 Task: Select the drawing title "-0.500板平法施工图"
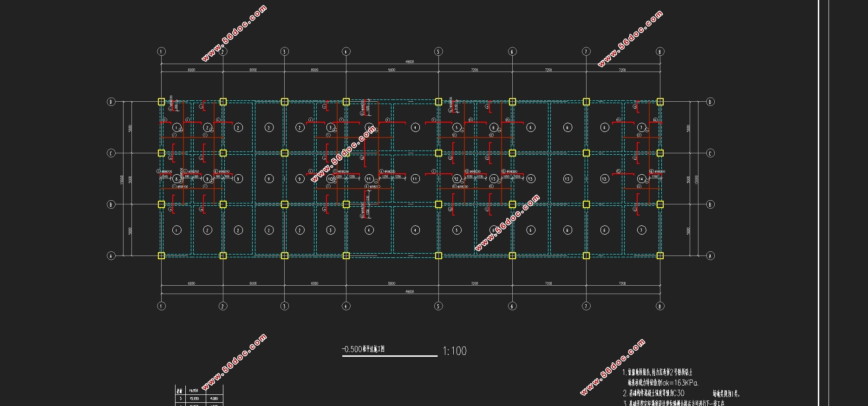(363, 349)
